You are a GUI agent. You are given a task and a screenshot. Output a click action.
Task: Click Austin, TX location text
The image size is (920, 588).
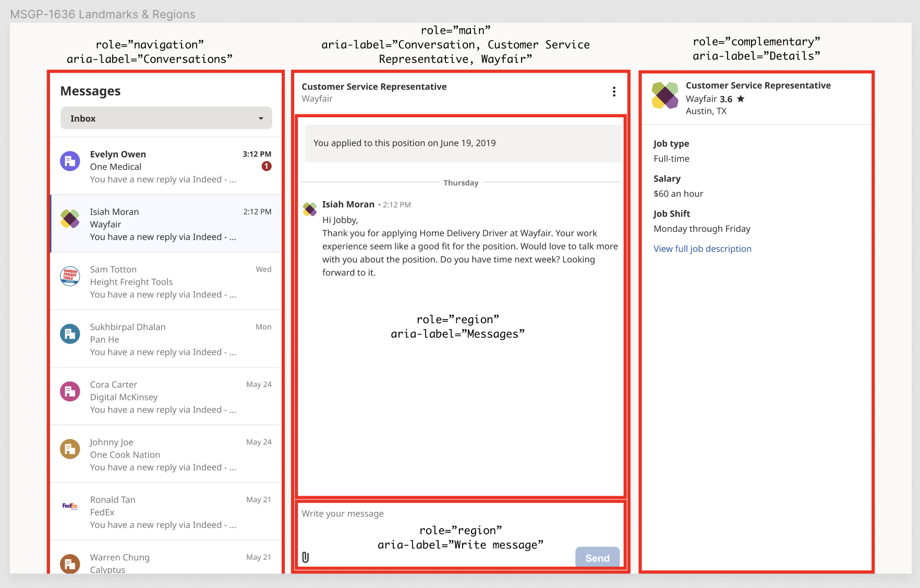click(x=706, y=111)
